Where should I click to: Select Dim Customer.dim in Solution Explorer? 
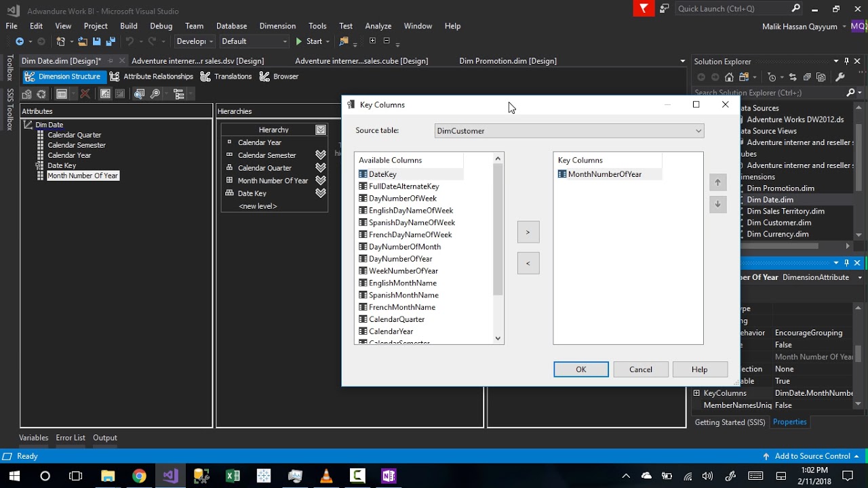tap(779, 222)
